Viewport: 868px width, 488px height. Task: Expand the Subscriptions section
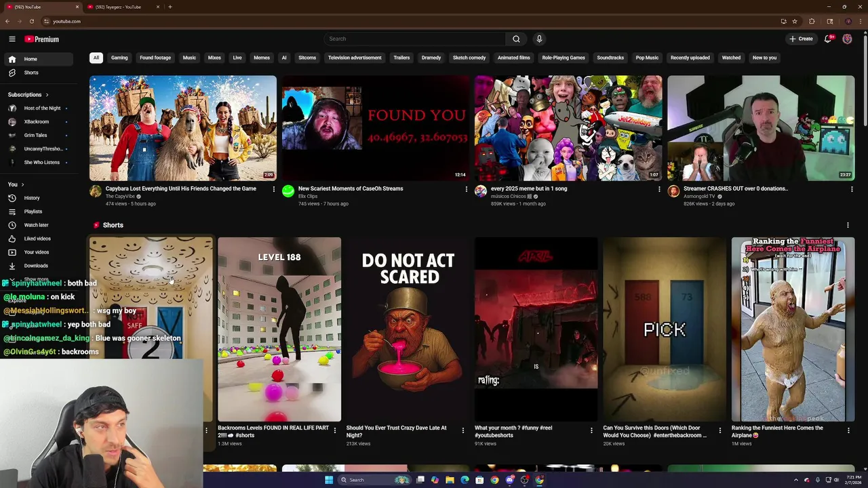[28, 95]
